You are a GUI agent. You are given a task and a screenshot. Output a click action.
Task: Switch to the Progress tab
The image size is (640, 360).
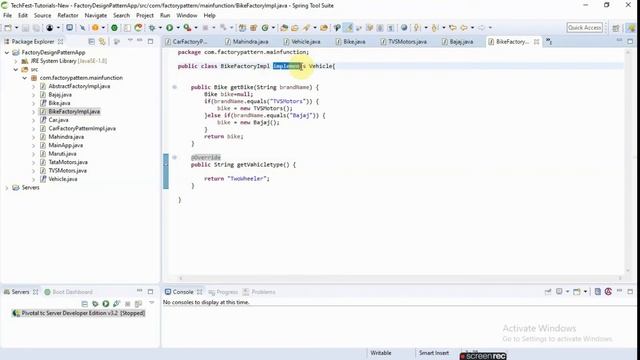[x=223, y=292]
